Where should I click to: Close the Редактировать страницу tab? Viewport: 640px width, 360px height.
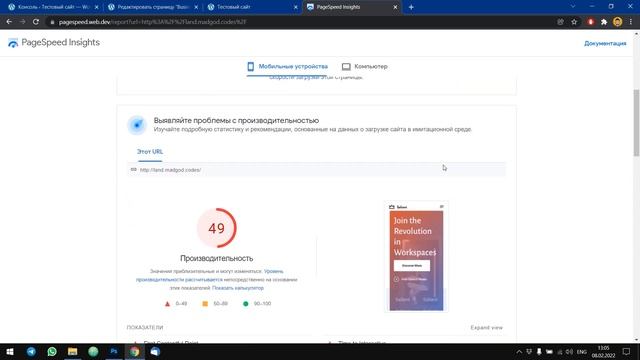point(196,7)
